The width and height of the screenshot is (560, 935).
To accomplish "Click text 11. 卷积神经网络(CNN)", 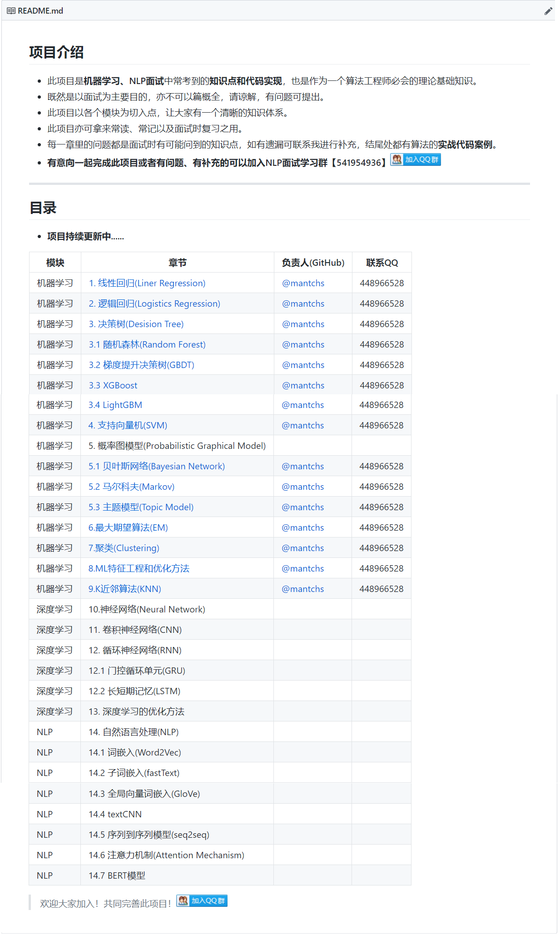I will (135, 630).
